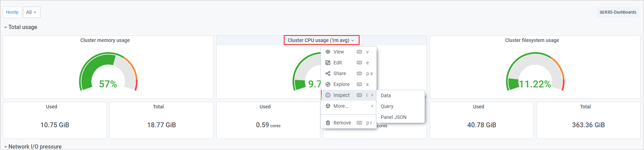
Task: Select Query from the Inspect submenu
Action: 387,106
